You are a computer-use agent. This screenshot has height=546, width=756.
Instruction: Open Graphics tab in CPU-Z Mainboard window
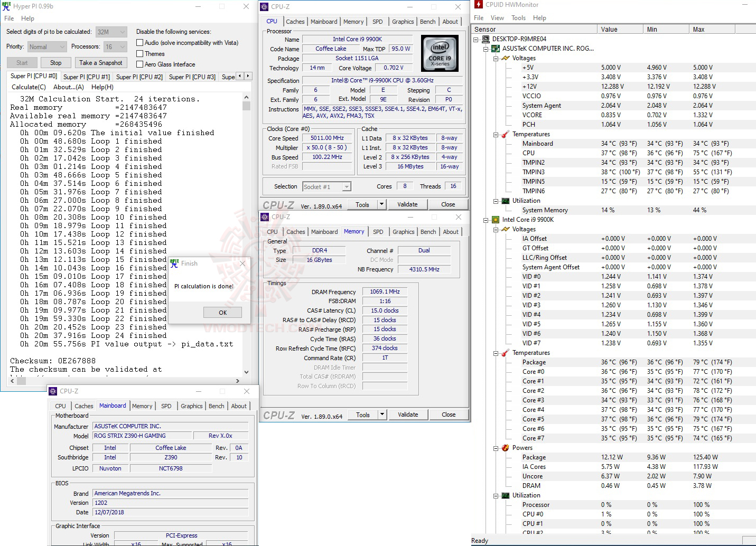click(191, 406)
